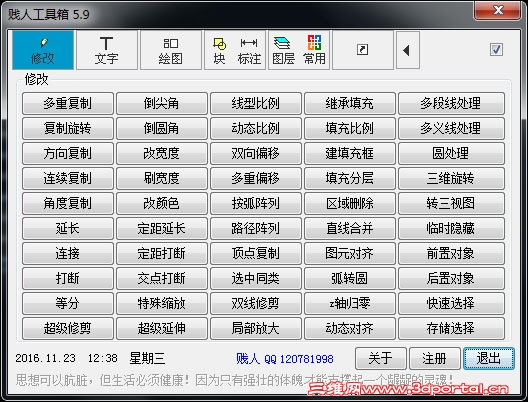Screen dimensions: 528x402
Task: Run 填充分层
Action: pos(350,178)
